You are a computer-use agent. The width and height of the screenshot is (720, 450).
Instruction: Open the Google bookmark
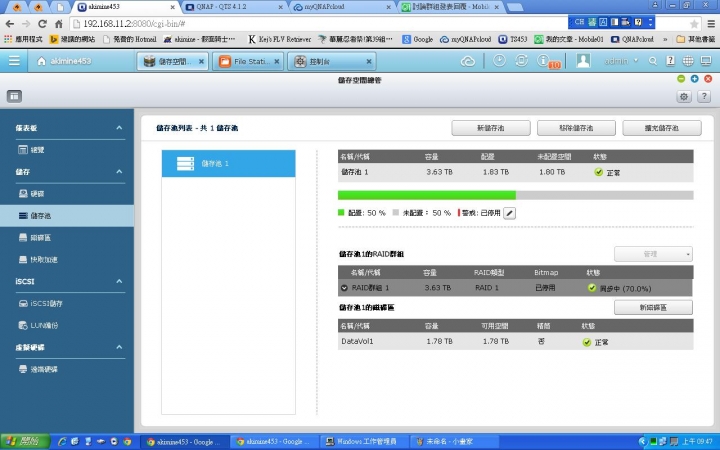[x=417, y=39]
